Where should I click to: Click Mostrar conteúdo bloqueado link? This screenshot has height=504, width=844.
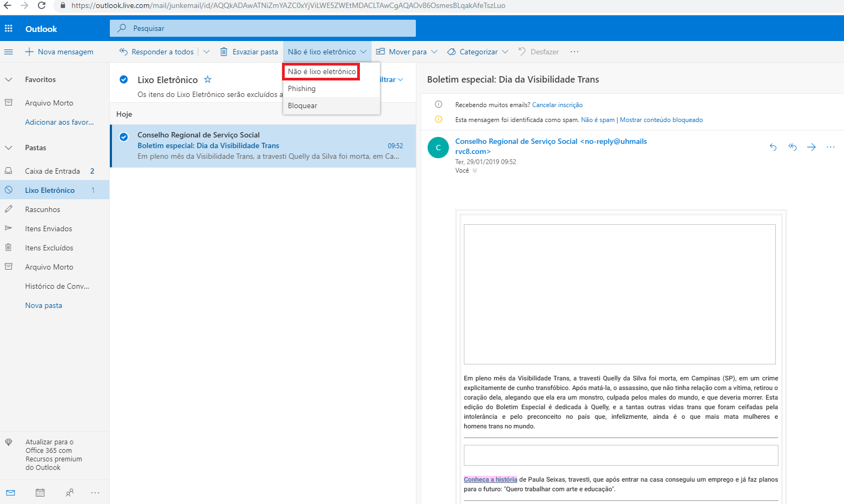(x=661, y=120)
